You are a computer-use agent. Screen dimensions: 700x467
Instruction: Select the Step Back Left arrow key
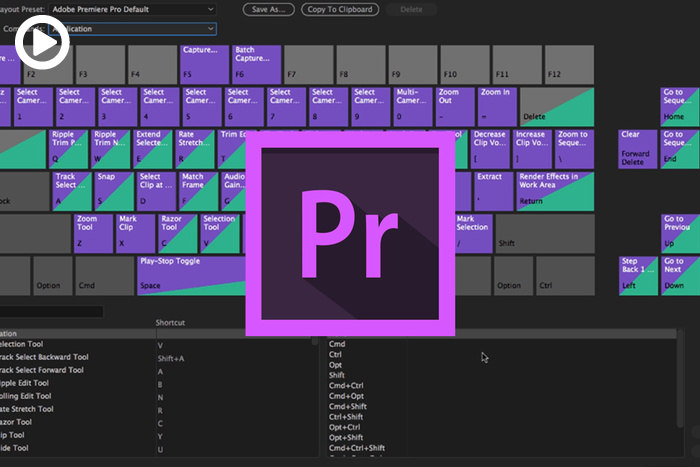click(x=638, y=276)
